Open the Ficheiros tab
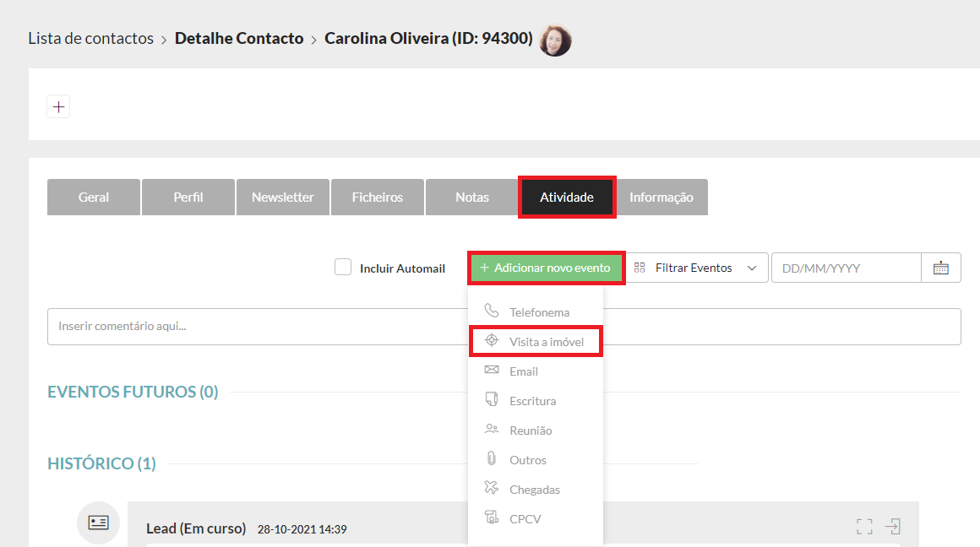Image resolution: width=980 pixels, height=547 pixels. pyautogui.click(x=378, y=197)
